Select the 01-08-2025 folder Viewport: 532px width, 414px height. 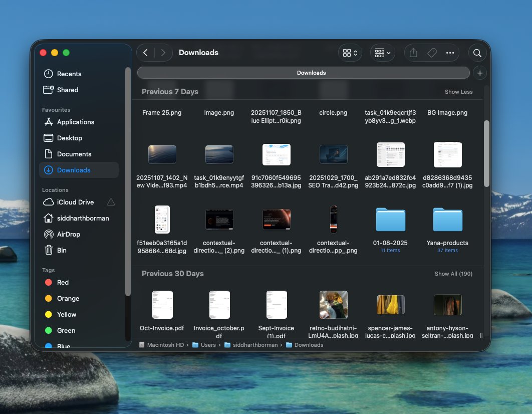click(390, 220)
